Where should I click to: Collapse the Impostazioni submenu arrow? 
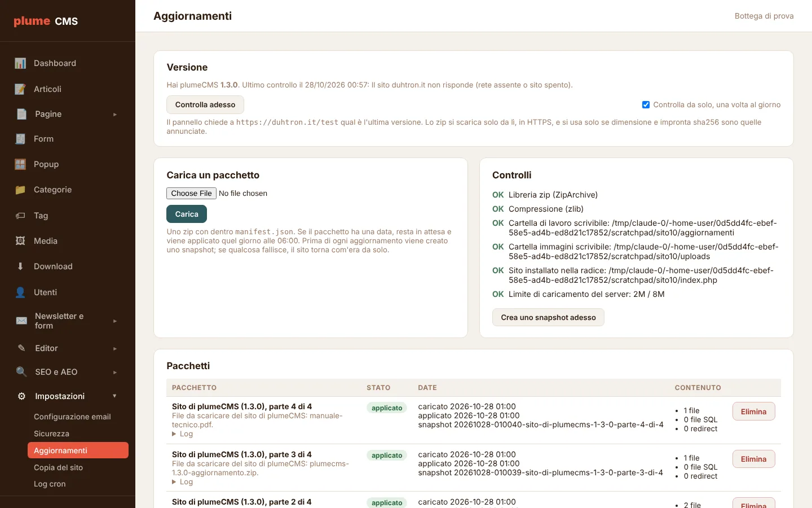click(x=114, y=396)
